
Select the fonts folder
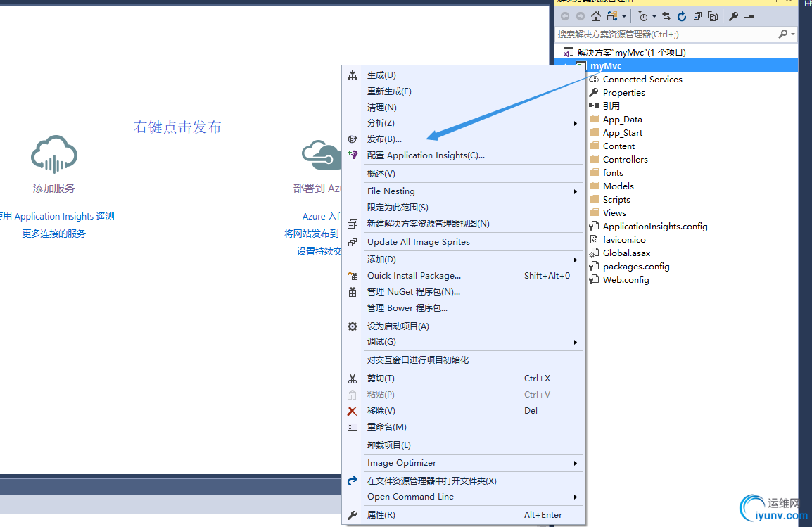click(613, 173)
